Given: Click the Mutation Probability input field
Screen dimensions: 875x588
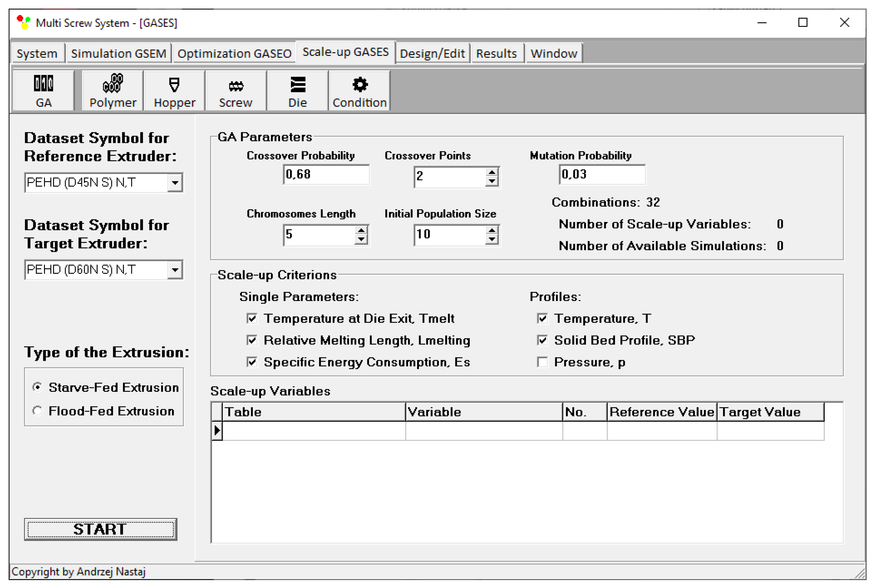Looking at the screenshot, I should point(602,174).
